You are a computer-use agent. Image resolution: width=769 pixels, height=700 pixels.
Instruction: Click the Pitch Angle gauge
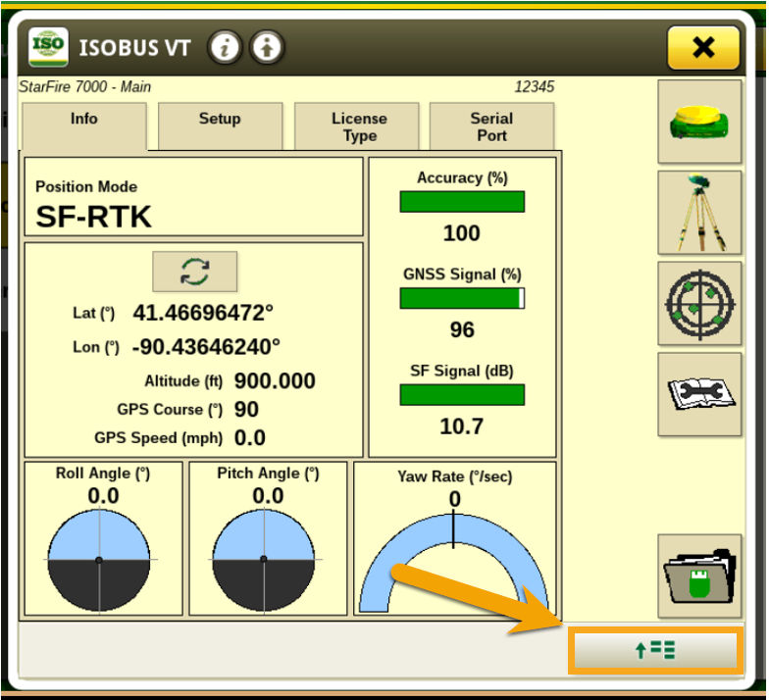coord(264,560)
